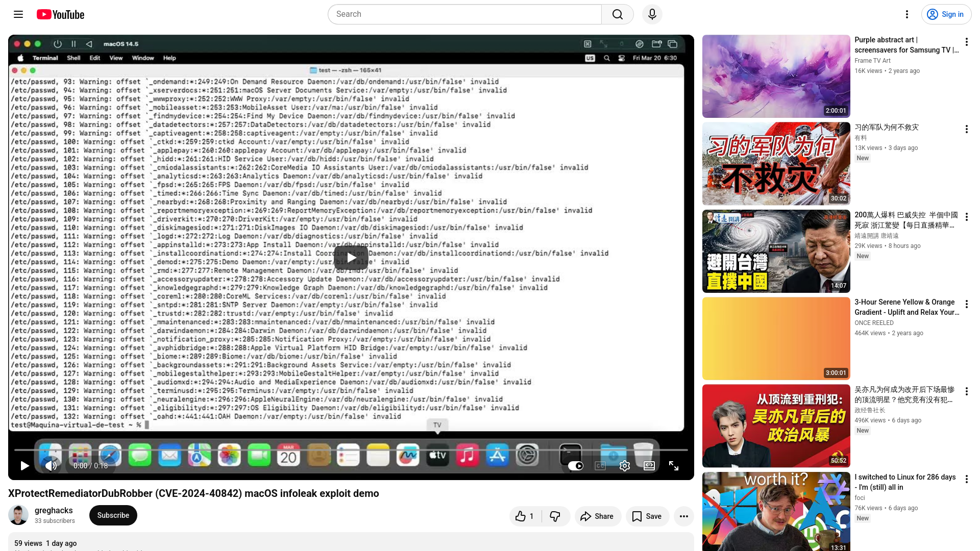
Task: Open options for switched to Linux video
Action: point(966,479)
